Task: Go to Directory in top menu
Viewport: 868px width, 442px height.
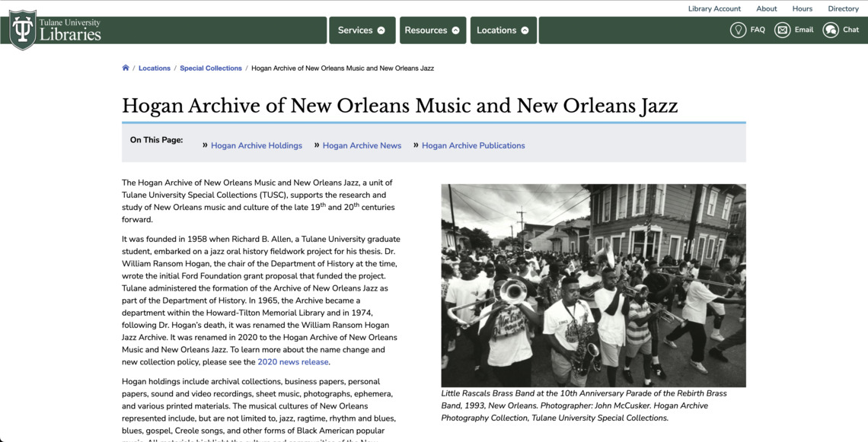Action: tap(843, 8)
